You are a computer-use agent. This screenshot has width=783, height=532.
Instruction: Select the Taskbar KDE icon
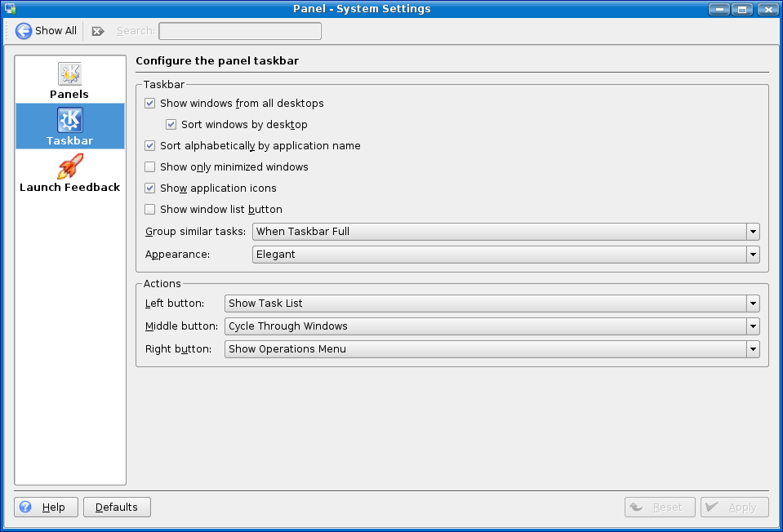[x=69, y=120]
